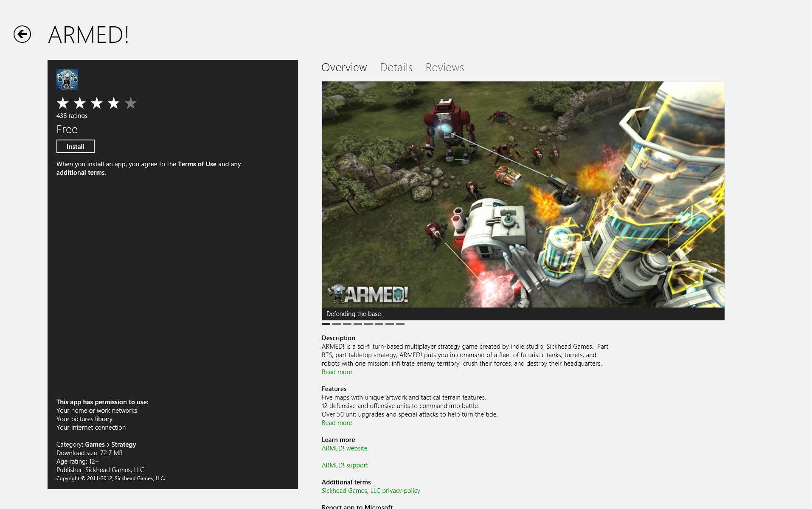812x509 pixels.
Task: Select the second screenshot page indicator
Action: click(337, 324)
